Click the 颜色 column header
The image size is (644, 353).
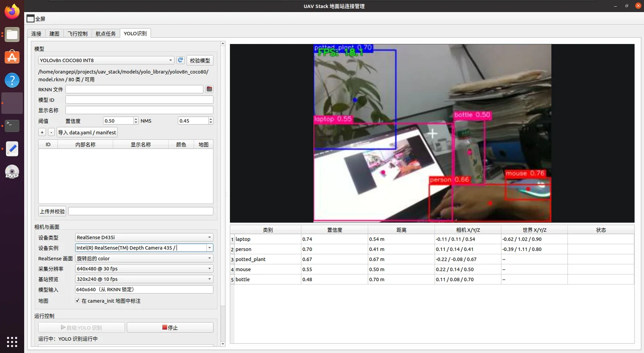click(181, 144)
